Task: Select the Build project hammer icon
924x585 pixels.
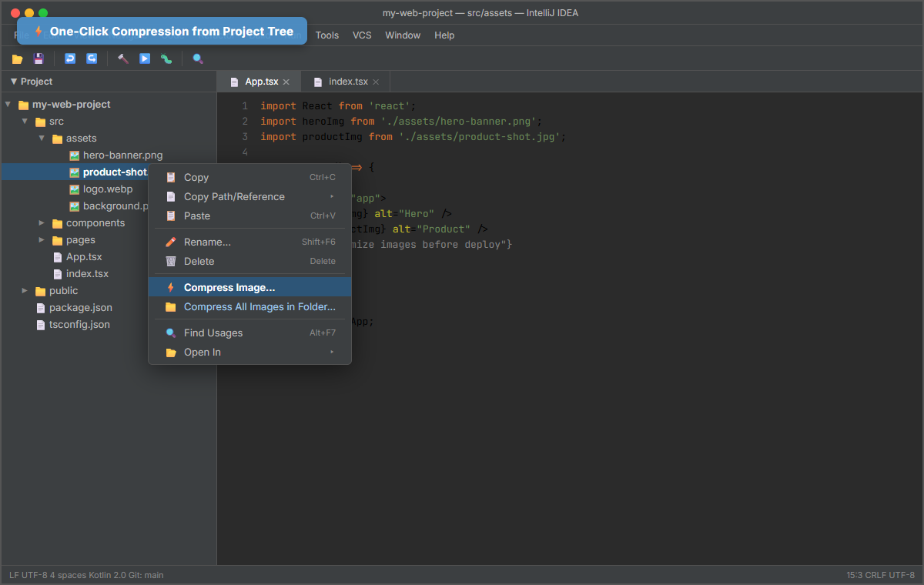Action: tap(122, 58)
